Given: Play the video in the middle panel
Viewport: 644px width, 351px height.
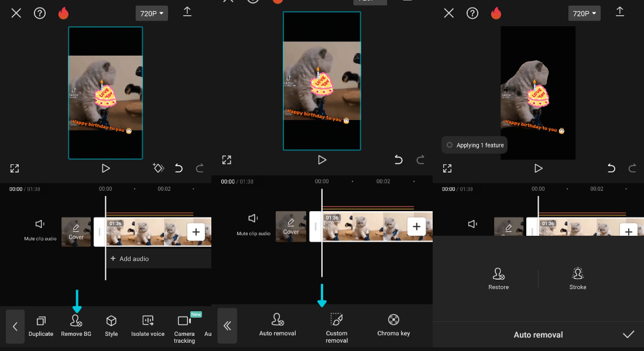Looking at the screenshot, I should coord(322,160).
